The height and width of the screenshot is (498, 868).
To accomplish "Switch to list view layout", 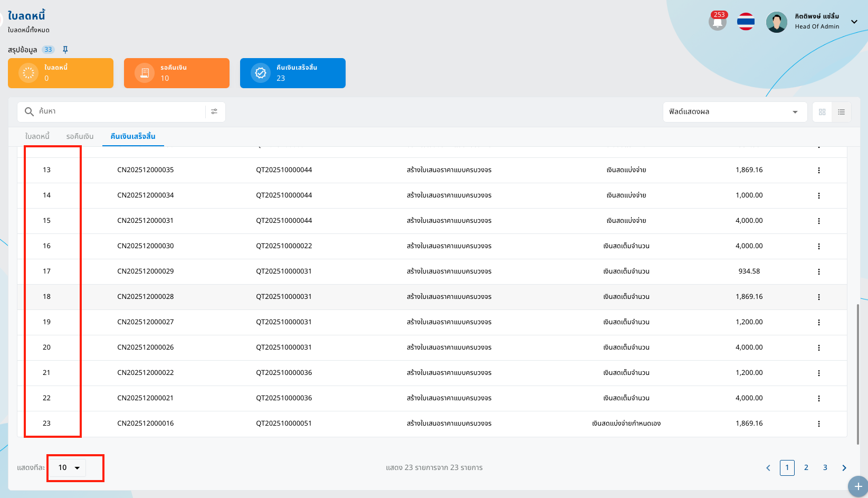I will pyautogui.click(x=841, y=112).
